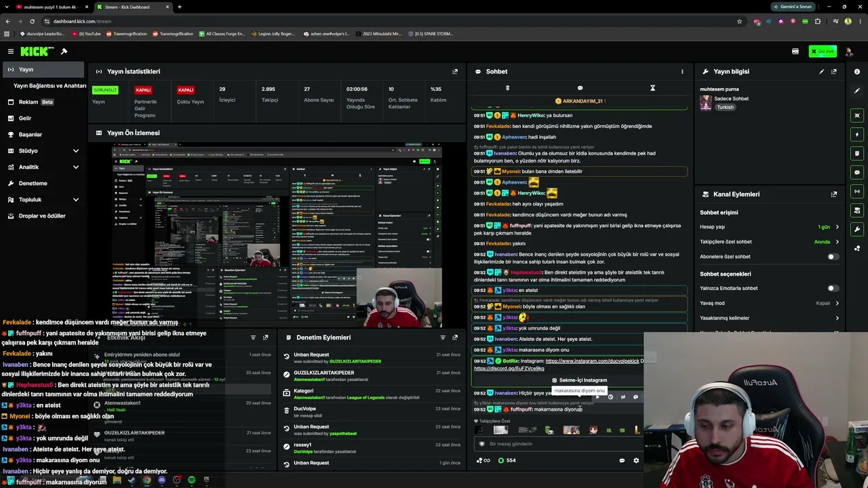Open the Kick hamburger menu
The image size is (868, 488).
point(11,52)
